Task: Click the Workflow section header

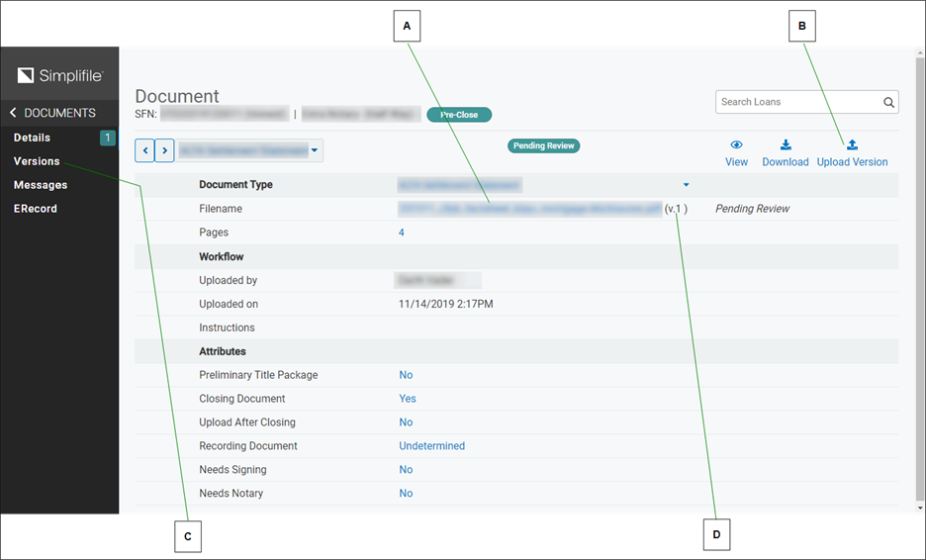Action: [221, 256]
